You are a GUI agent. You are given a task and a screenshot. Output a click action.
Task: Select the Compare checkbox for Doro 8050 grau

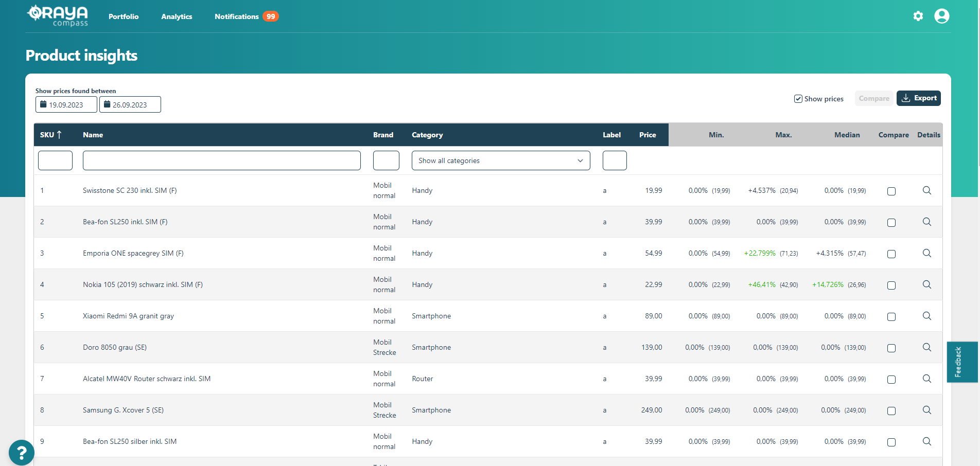click(x=891, y=348)
